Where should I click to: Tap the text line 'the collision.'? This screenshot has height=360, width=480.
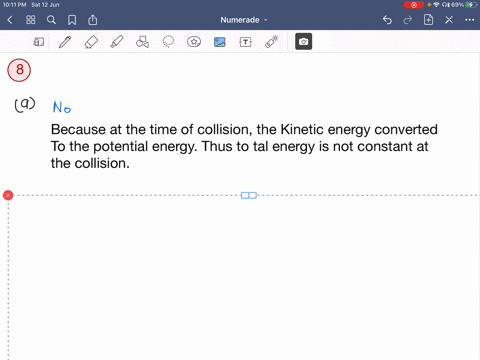90,163
